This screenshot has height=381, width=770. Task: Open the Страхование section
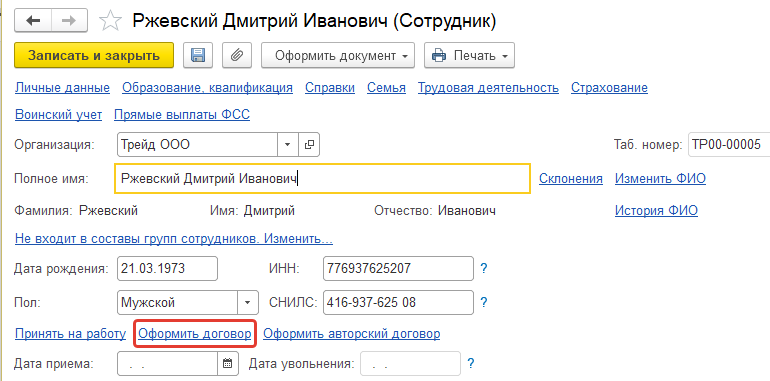[x=609, y=88]
